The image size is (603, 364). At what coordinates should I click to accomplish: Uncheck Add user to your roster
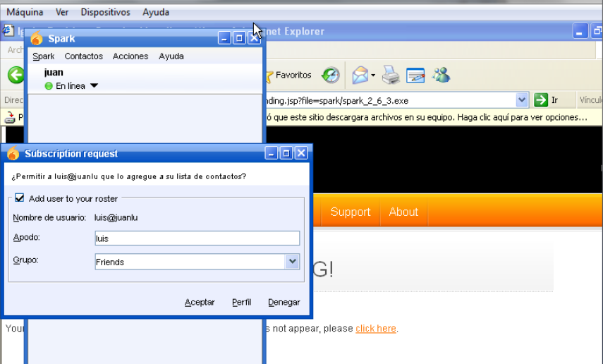coord(20,199)
